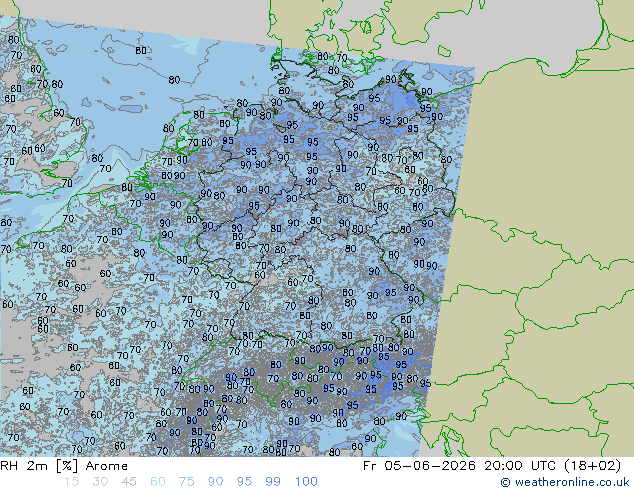Select legend value 99

pos(273,482)
